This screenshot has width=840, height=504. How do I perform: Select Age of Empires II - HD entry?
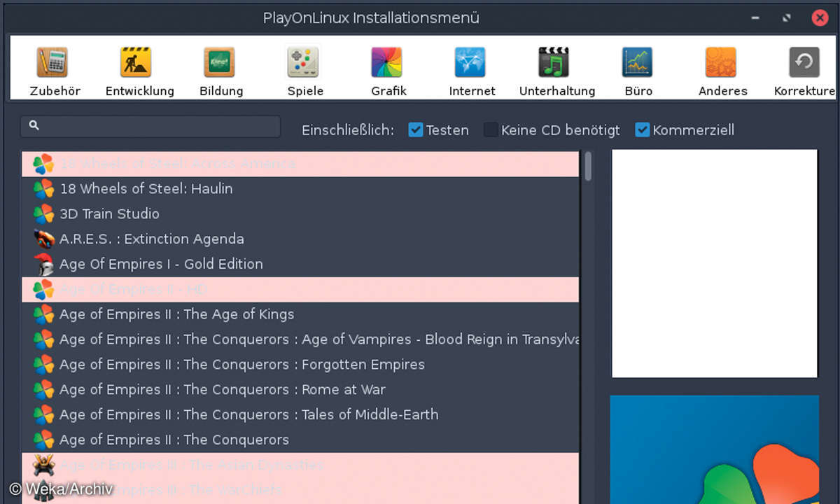[300, 289]
